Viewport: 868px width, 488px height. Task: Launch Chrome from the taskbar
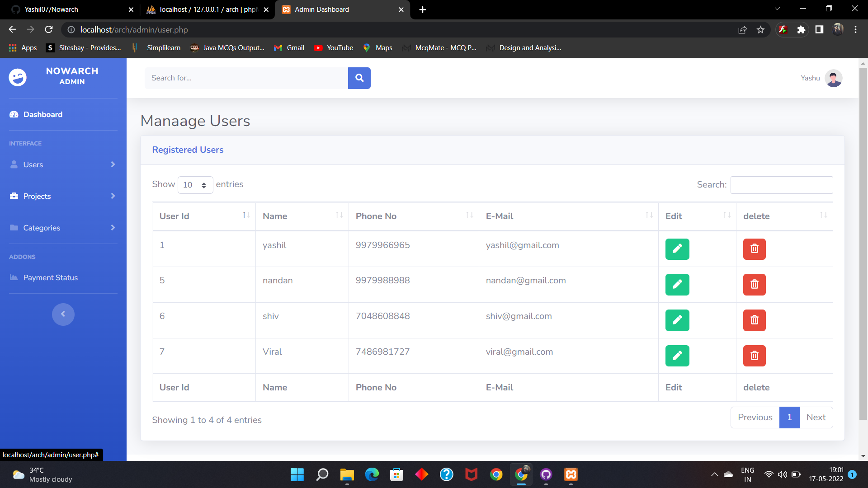coord(496,474)
